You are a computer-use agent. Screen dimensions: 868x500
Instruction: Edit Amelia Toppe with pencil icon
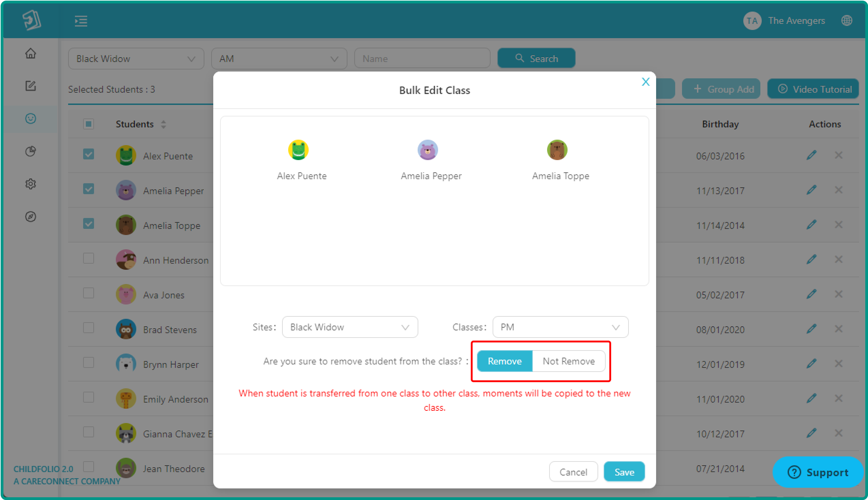pos(811,224)
